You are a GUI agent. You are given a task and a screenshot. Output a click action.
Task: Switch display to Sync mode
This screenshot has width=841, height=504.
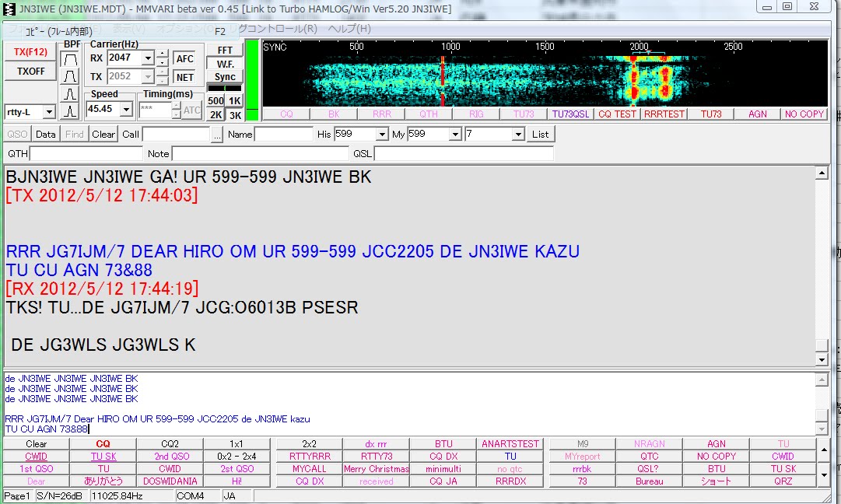point(225,77)
